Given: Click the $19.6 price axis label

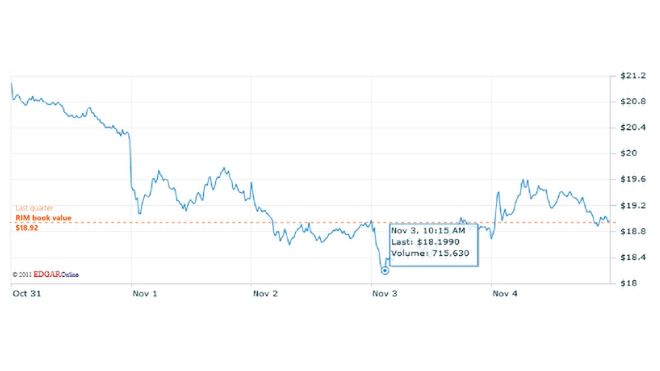Looking at the screenshot, I should pyautogui.click(x=633, y=179).
